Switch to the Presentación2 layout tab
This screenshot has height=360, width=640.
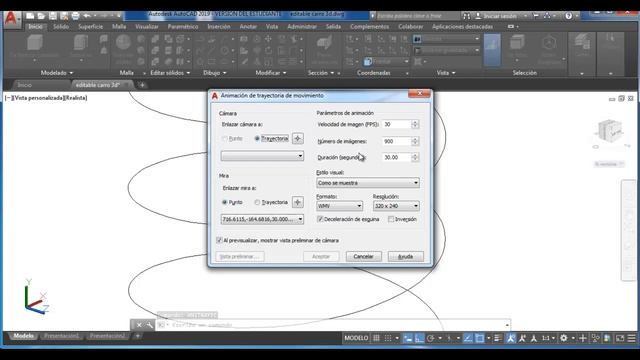pyautogui.click(x=108, y=336)
